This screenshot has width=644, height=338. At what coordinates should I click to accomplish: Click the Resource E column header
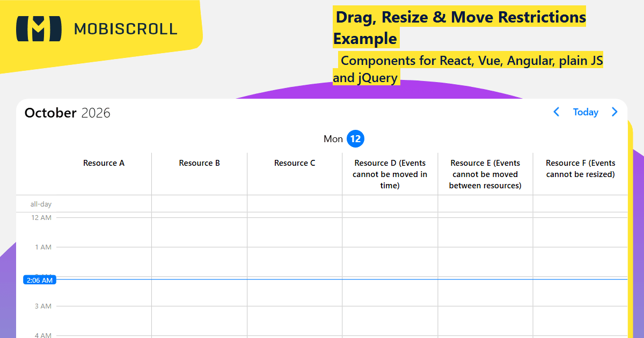coord(485,174)
